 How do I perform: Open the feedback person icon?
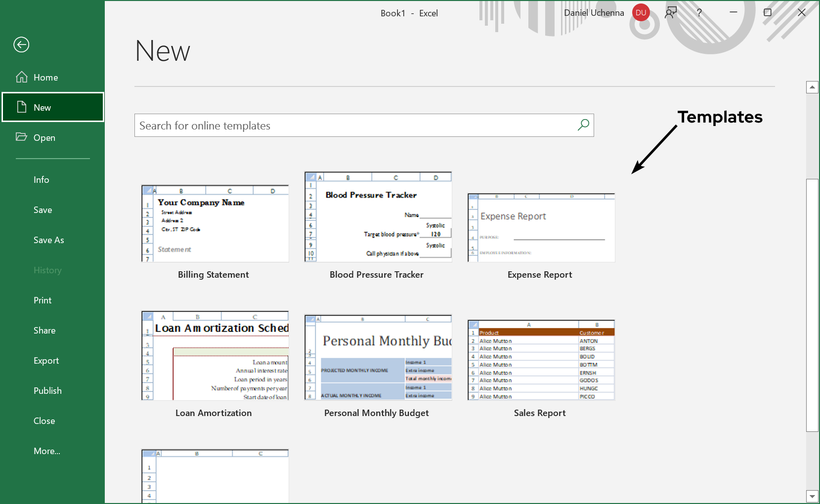670,13
